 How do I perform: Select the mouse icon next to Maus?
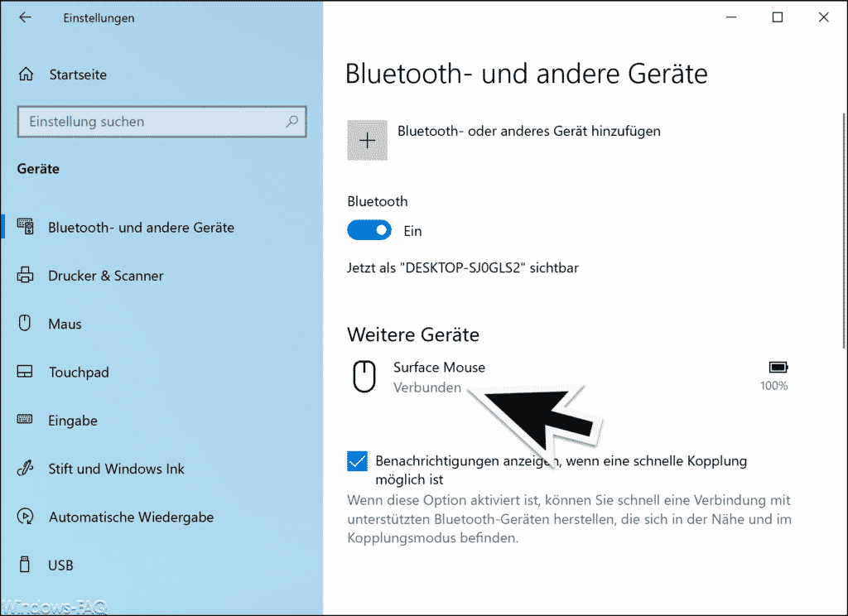pos(25,324)
